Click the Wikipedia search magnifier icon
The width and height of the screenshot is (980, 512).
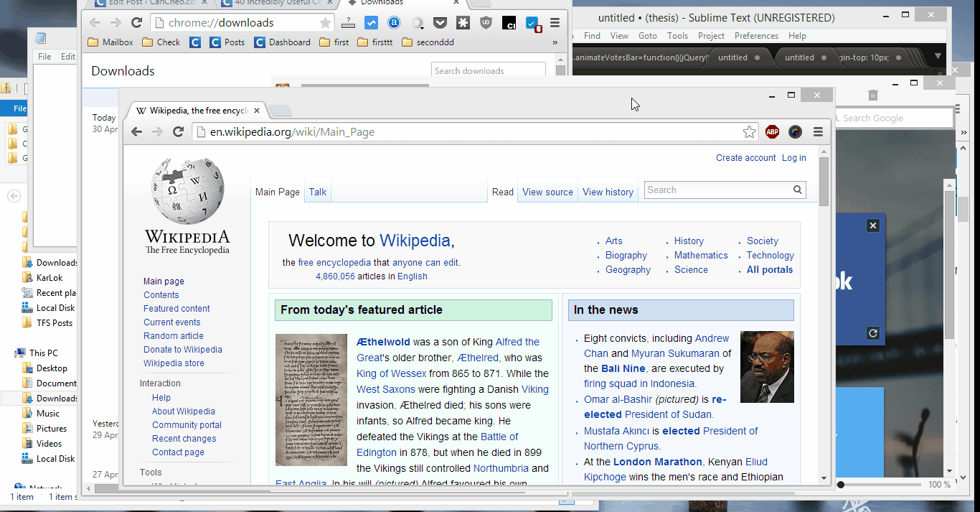pyautogui.click(x=797, y=190)
